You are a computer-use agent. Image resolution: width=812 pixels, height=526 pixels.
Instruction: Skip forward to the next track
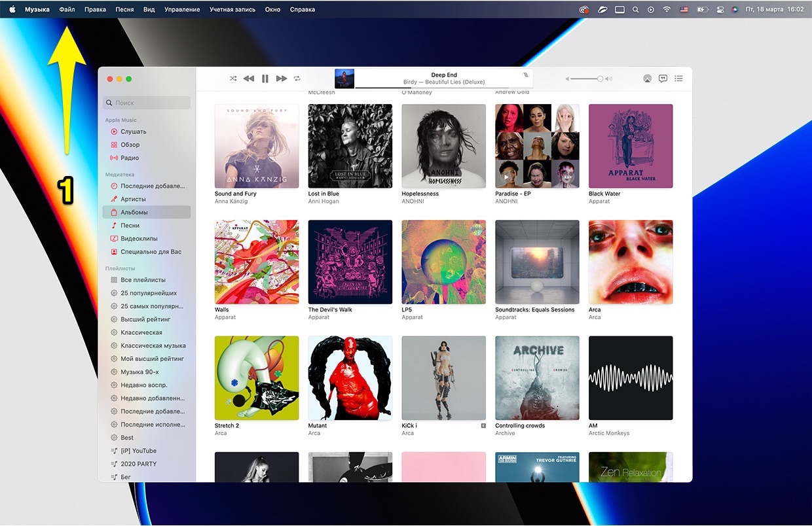[x=282, y=79]
